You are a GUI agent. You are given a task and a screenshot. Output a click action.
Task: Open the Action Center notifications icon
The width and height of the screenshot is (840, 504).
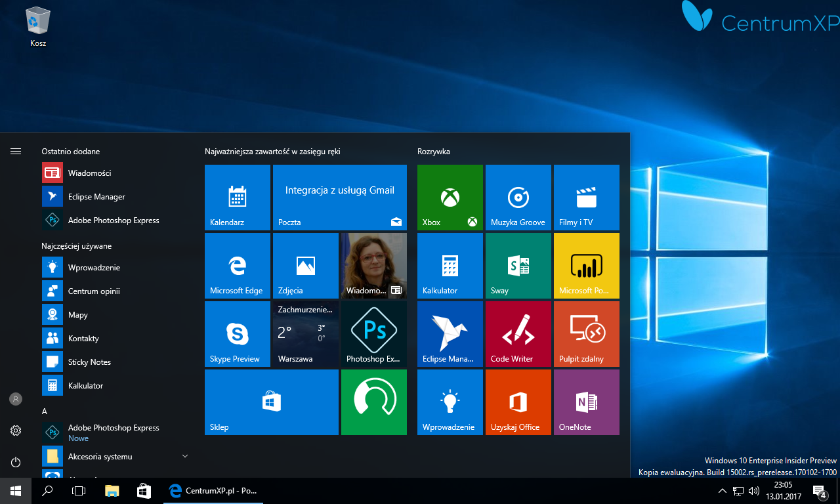819,491
